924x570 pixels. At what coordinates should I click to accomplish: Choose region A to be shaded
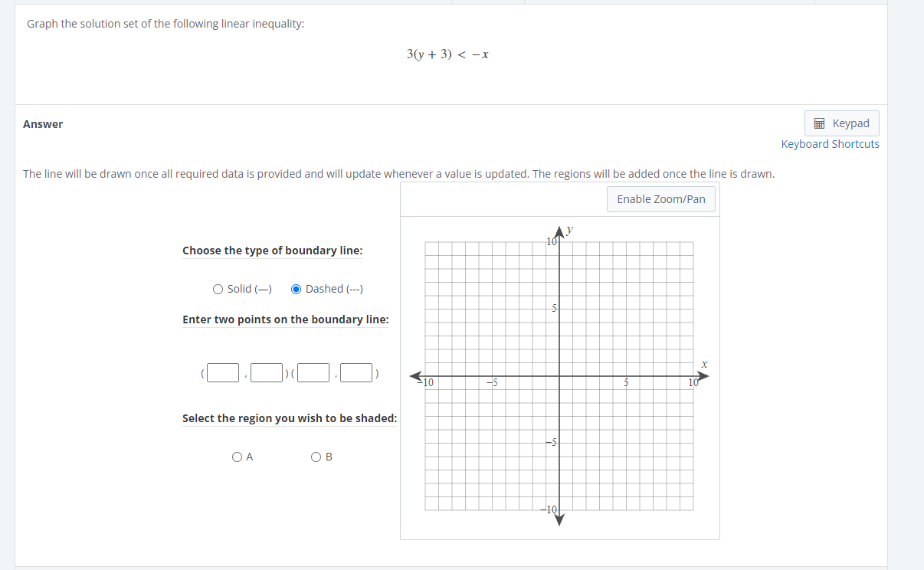click(x=236, y=457)
